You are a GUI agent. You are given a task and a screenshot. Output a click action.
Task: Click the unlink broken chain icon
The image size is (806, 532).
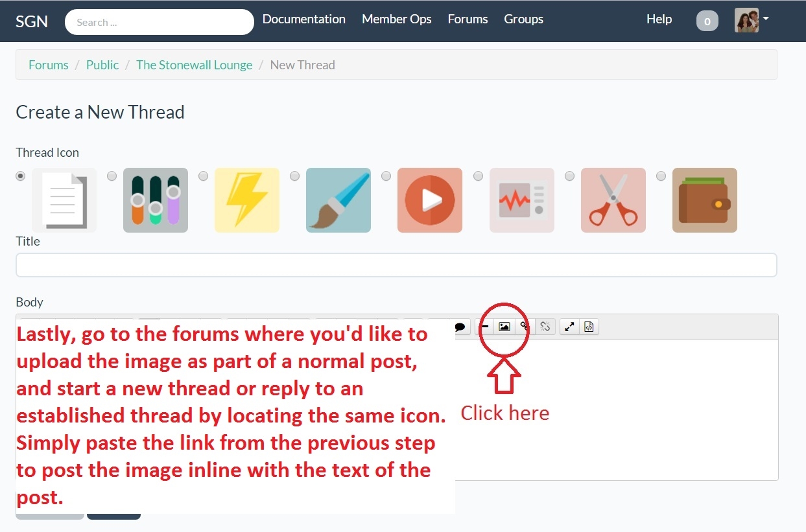(x=545, y=327)
